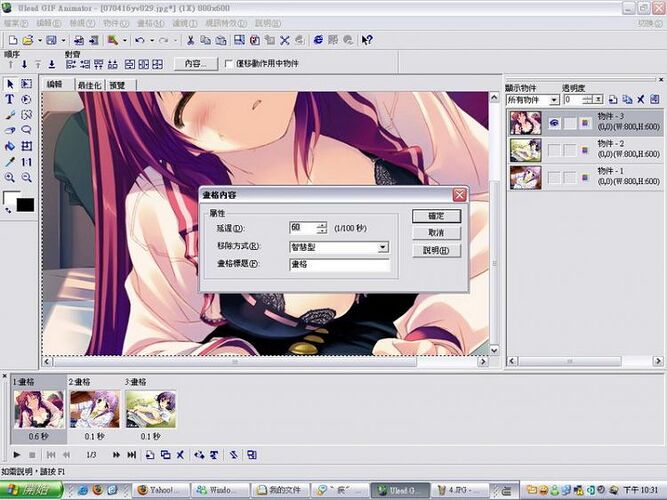
Task: Click the Windows 開始 Start button
Action: coord(31,490)
